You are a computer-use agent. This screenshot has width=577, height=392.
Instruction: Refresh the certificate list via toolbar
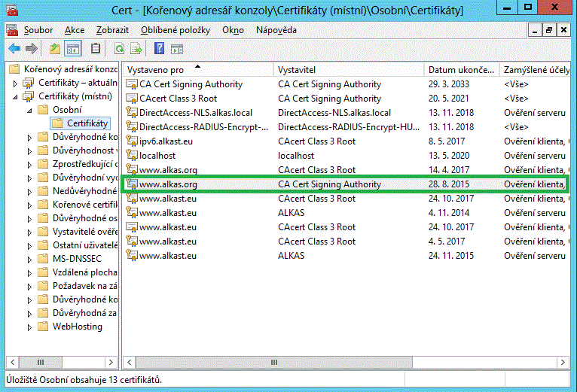(x=119, y=49)
